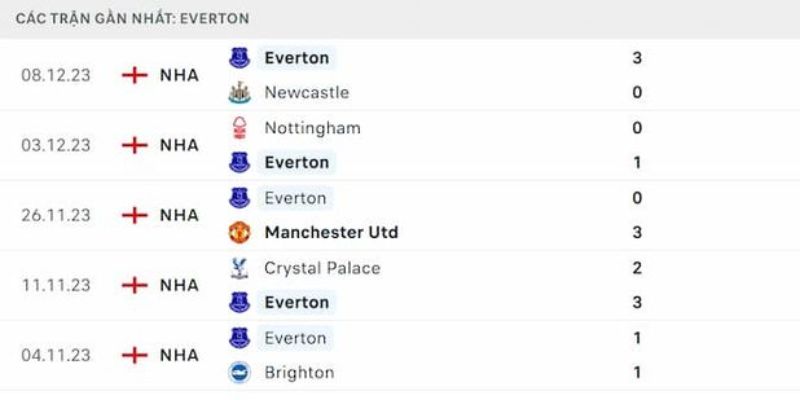Open the Brighton team link
800x400 pixels.
pyautogui.click(x=299, y=372)
